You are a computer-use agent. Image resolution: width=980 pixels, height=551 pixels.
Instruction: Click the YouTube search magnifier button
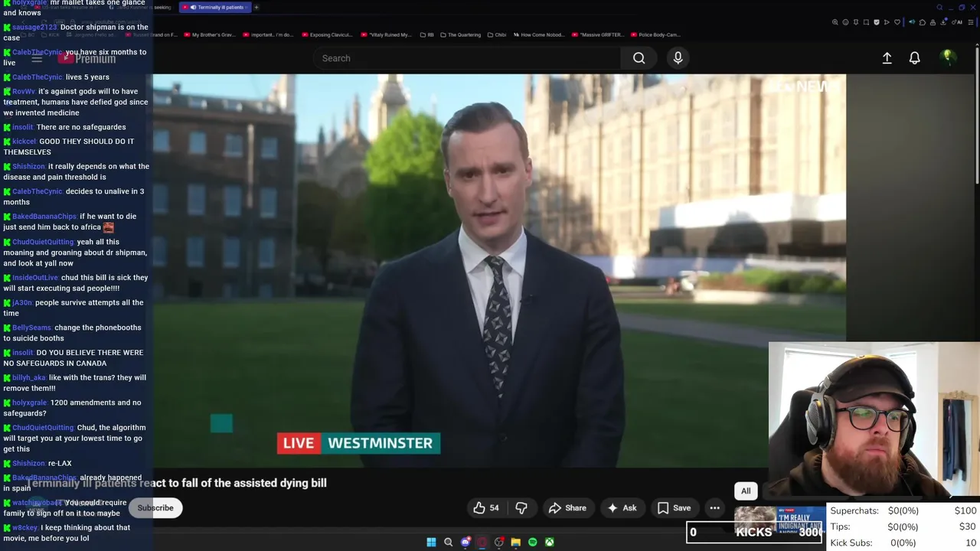coord(639,58)
